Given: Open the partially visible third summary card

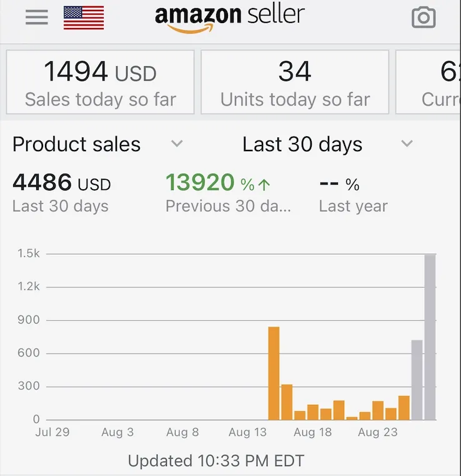Looking at the screenshot, I should click(429, 82).
